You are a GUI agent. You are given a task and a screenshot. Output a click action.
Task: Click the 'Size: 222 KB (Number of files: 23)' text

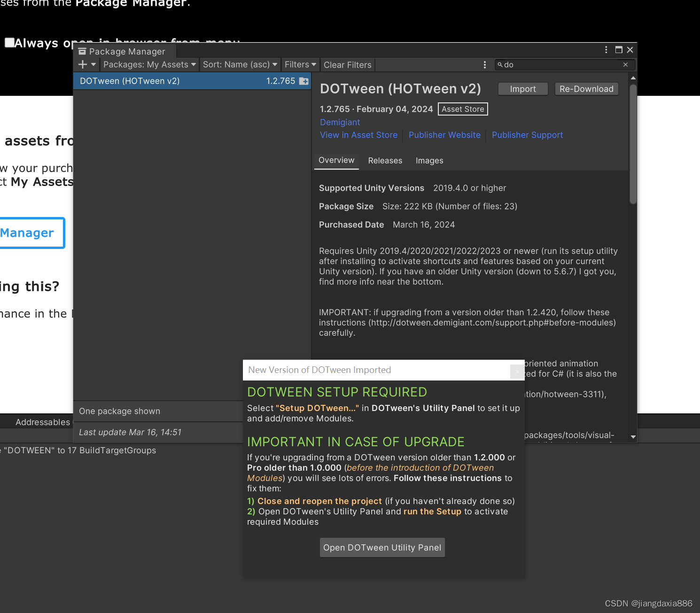[x=450, y=206]
